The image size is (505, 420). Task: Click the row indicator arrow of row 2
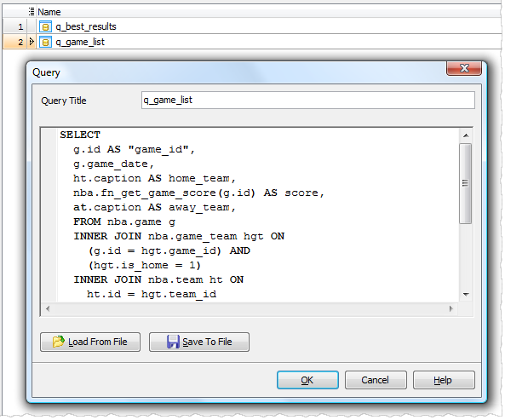click(x=32, y=42)
